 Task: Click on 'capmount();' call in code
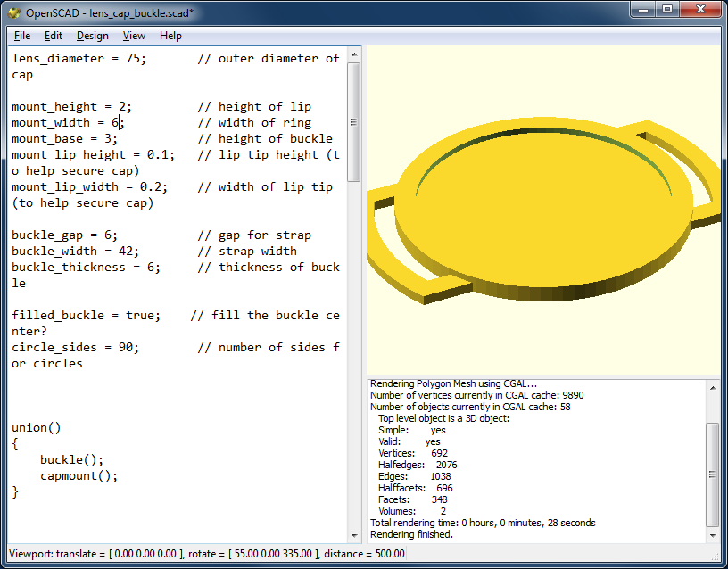[x=79, y=476]
